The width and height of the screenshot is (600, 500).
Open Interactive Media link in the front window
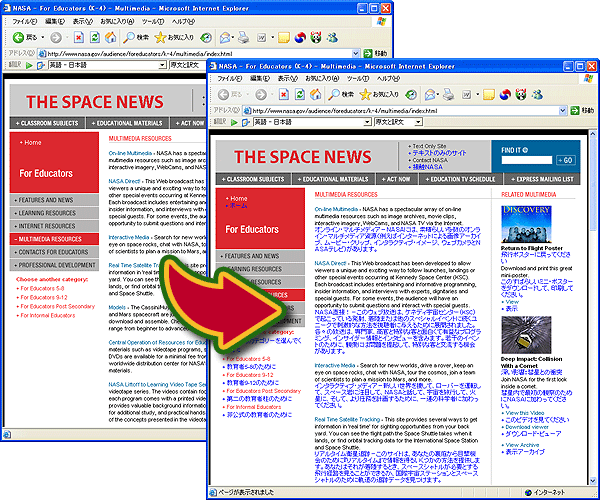pyautogui.click(x=334, y=365)
